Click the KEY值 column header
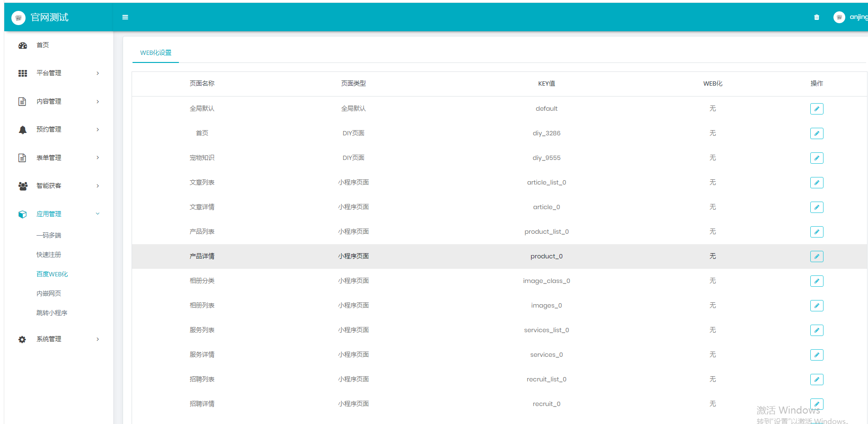The width and height of the screenshot is (868, 424). click(547, 84)
